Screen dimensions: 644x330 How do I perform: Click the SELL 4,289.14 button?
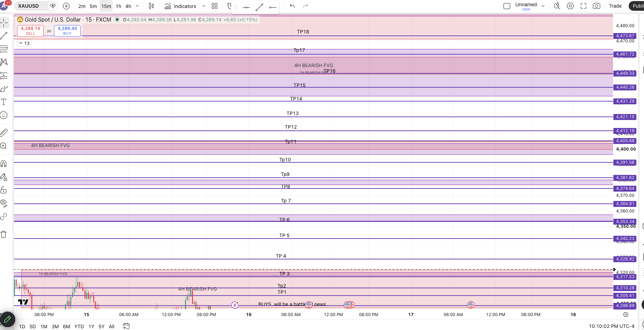point(30,31)
